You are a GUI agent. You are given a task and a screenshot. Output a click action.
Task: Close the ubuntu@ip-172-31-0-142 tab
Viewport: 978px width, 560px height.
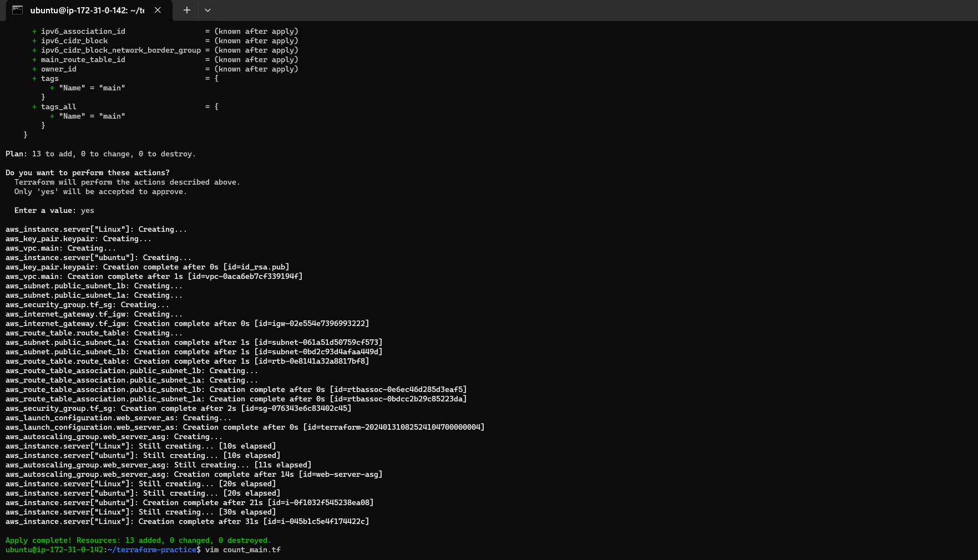[158, 10]
